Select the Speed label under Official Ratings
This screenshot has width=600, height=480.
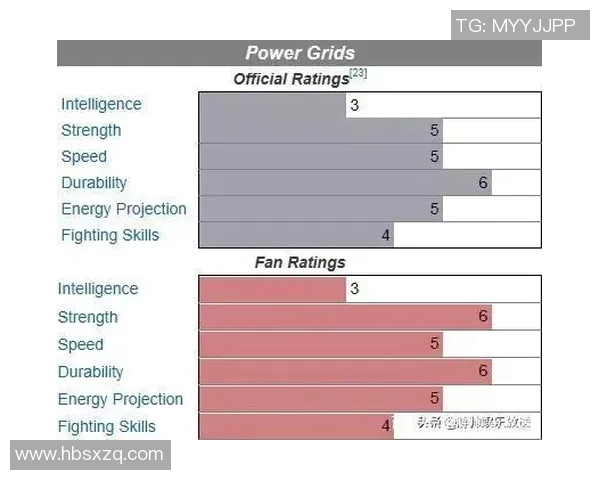[x=83, y=156]
